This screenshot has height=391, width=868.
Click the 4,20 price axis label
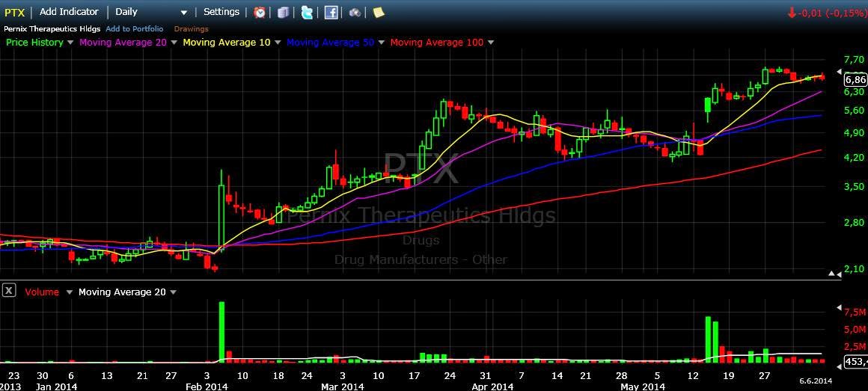pos(855,158)
